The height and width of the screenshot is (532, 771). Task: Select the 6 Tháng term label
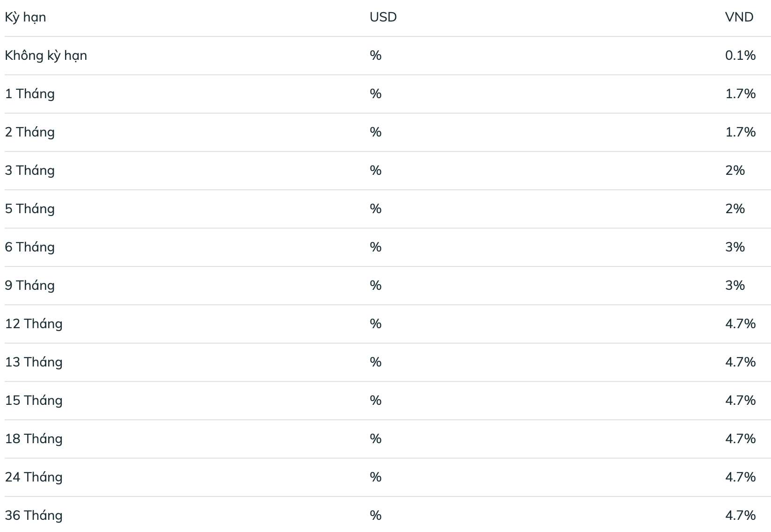(x=29, y=247)
